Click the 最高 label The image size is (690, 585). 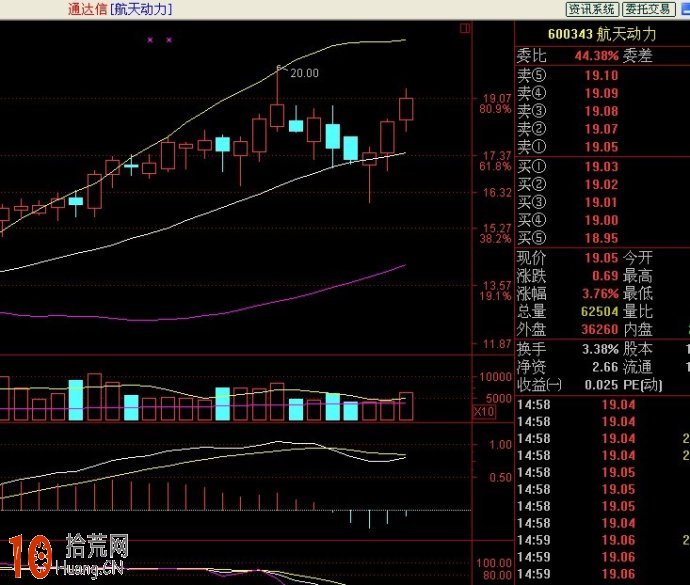click(637, 276)
